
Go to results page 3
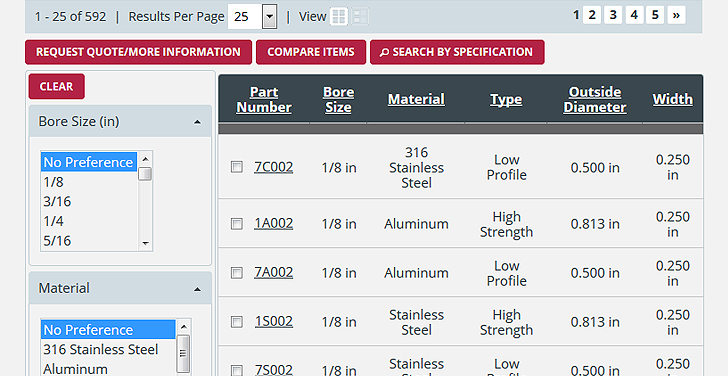(x=613, y=15)
